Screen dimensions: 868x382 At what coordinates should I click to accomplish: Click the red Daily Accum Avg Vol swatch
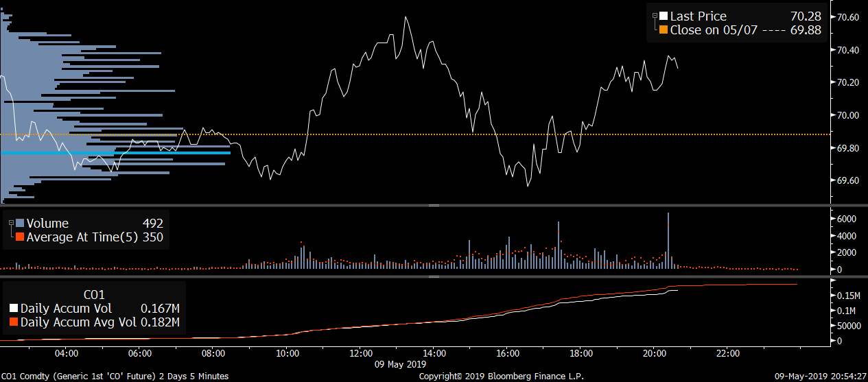(x=14, y=322)
